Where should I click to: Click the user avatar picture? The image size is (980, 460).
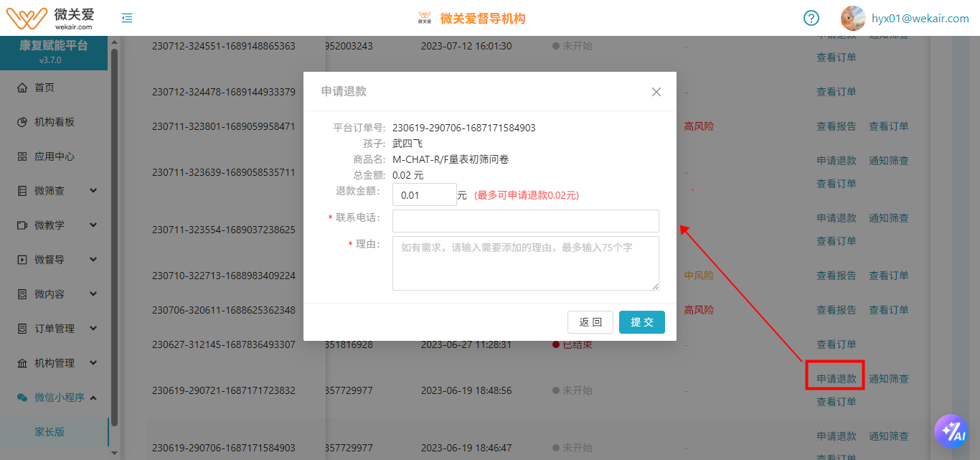point(852,18)
